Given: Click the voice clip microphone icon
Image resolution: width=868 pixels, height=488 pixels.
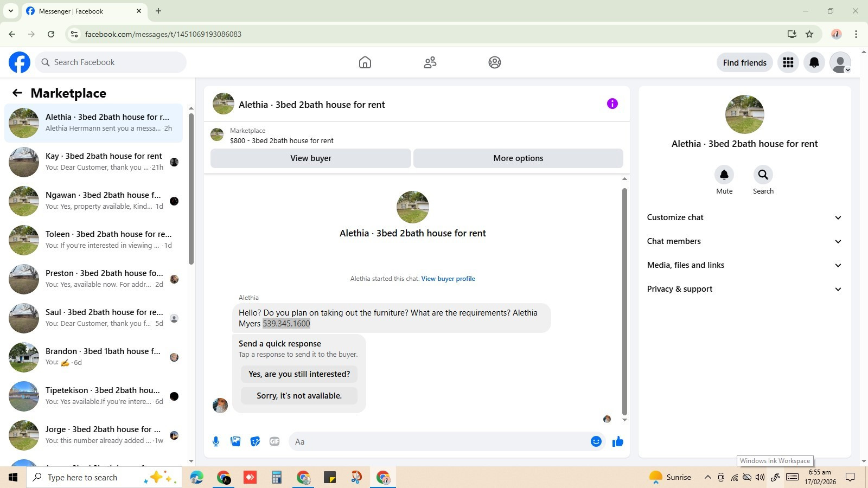Looking at the screenshot, I should [x=216, y=441].
